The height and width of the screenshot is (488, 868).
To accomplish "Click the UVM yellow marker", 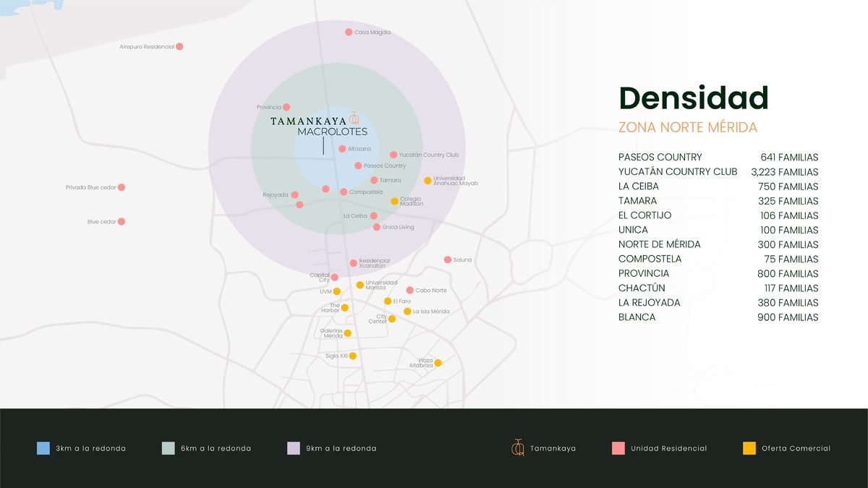I will pyautogui.click(x=337, y=291).
